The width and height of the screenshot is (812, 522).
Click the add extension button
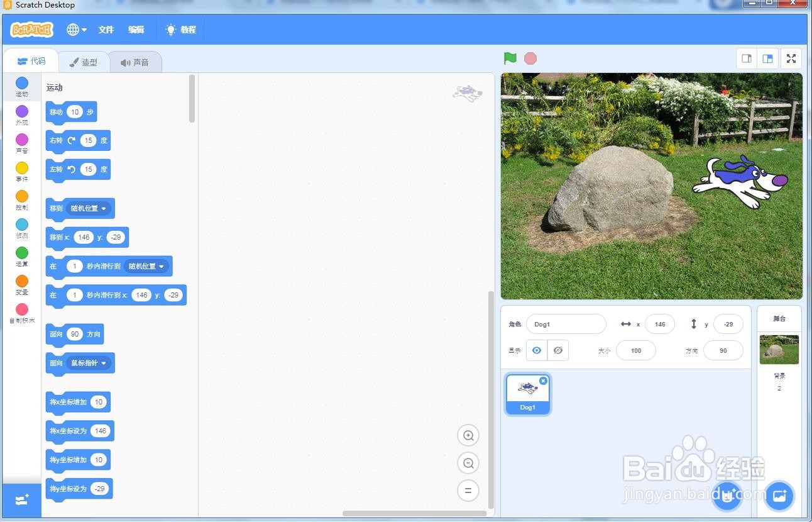click(x=22, y=500)
